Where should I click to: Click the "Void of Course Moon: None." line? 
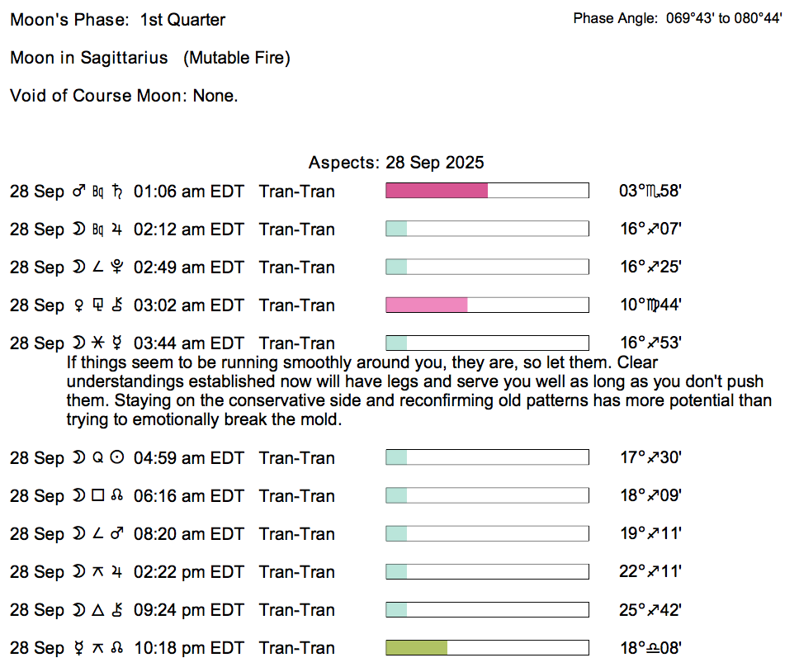(x=124, y=96)
